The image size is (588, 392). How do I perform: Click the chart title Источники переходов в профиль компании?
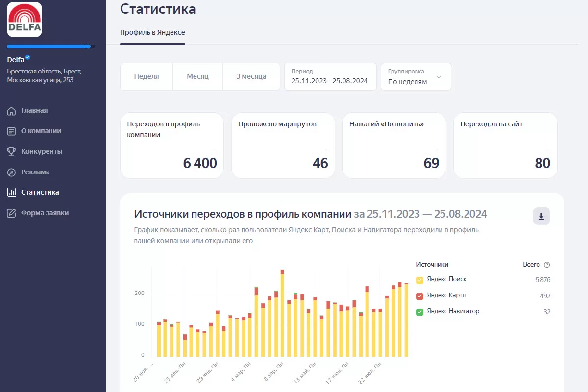coord(243,214)
